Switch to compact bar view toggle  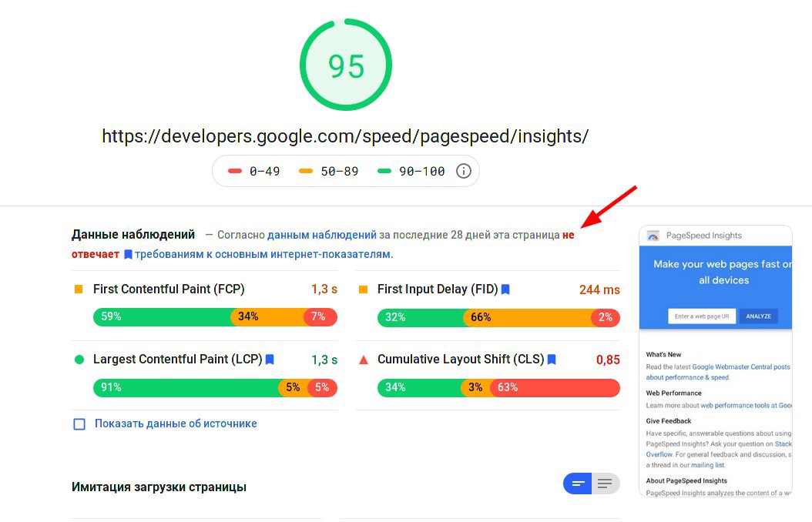click(578, 484)
